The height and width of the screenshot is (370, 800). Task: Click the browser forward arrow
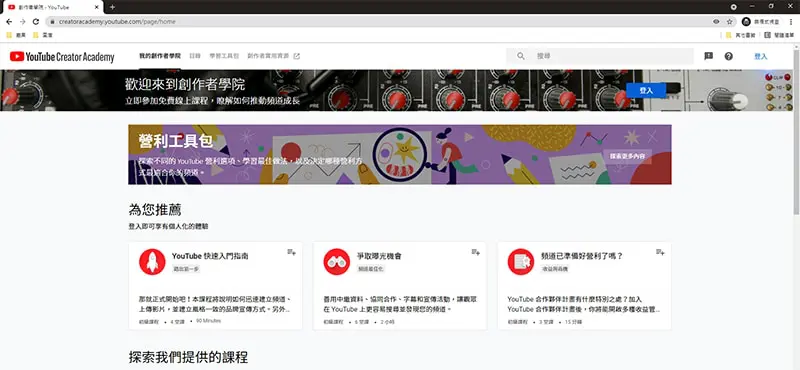[22, 21]
